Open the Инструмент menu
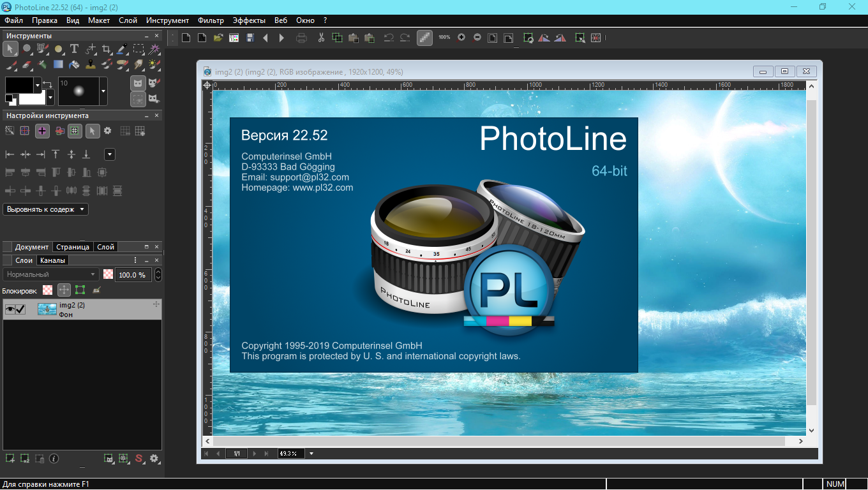This screenshot has height=490, width=868. click(167, 20)
